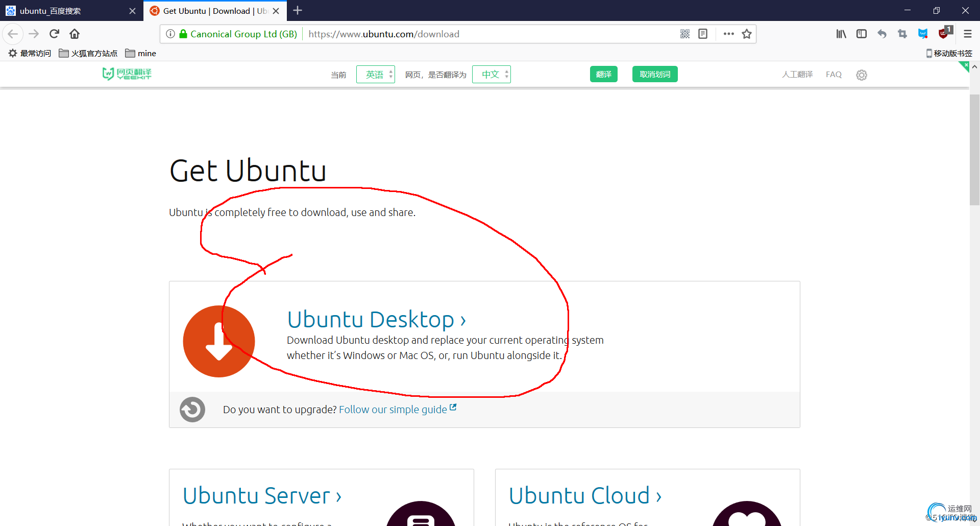Open the Library icon in toolbar
Image resolution: width=980 pixels, height=526 pixels.
tap(841, 34)
